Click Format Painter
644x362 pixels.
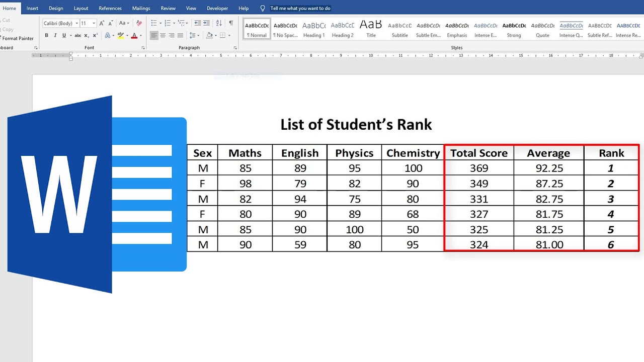(x=17, y=38)
